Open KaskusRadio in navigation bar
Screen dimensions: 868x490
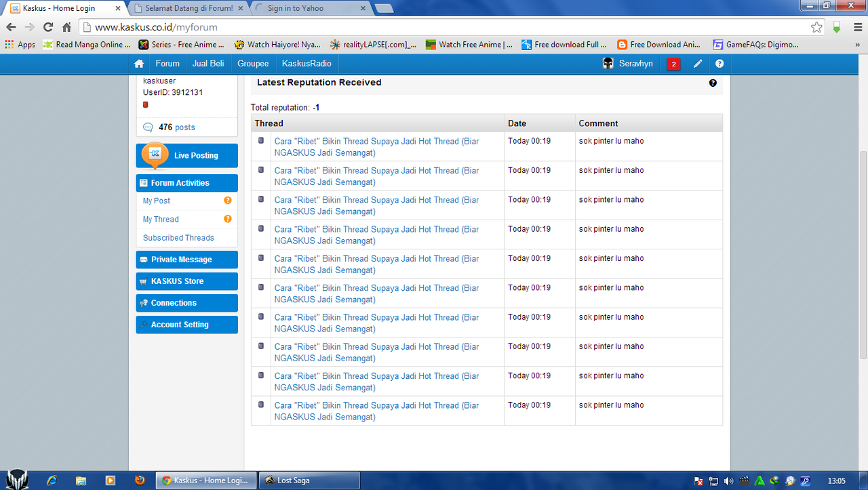pyautogui.click(x=307, y=64)
